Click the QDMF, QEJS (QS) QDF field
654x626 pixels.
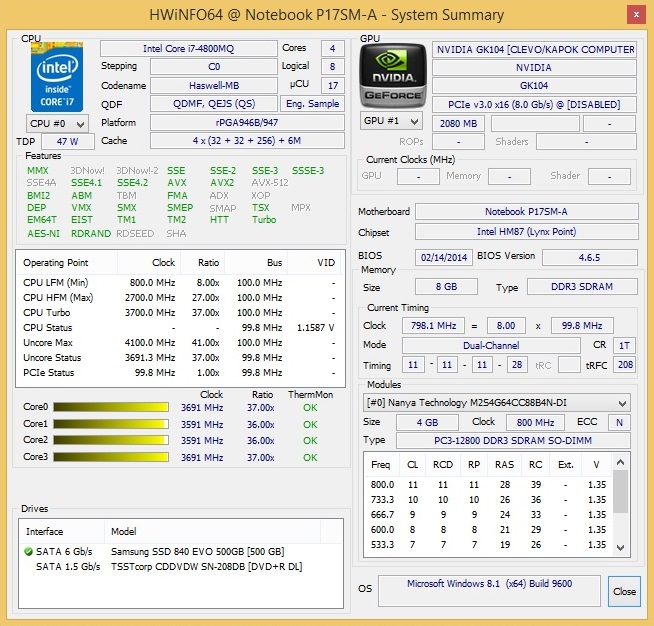coord(214,104)
